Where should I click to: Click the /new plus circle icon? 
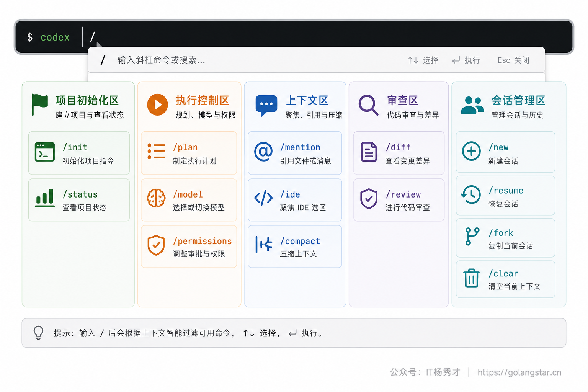pos(472,151)
